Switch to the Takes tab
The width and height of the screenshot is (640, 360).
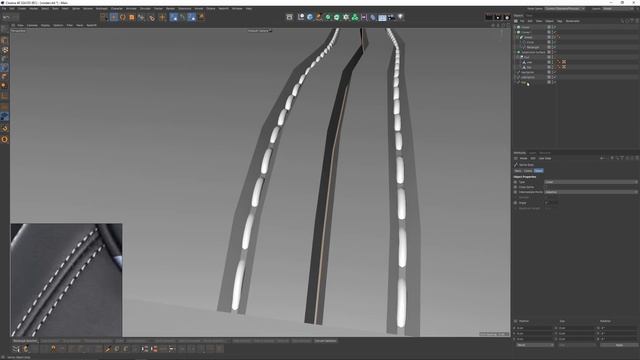529,16
